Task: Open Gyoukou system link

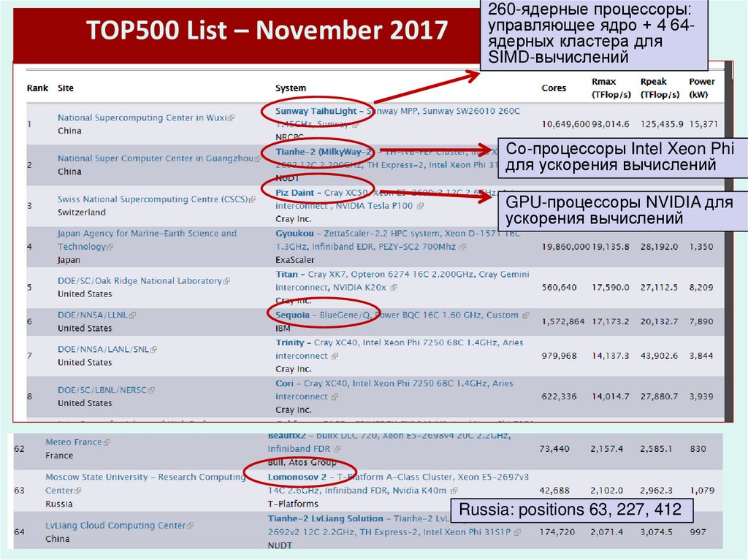Action: [294, 233]
